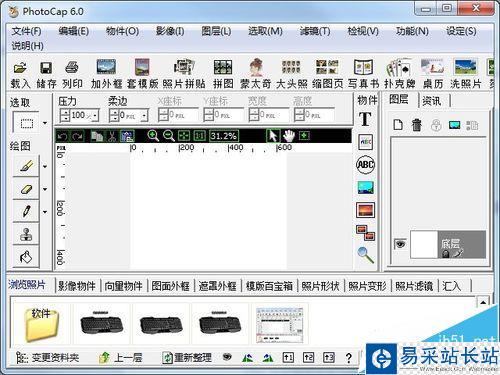Open the brush tool options arrow
This screenshot has height=375, width=500.
[x=45, y=166]
